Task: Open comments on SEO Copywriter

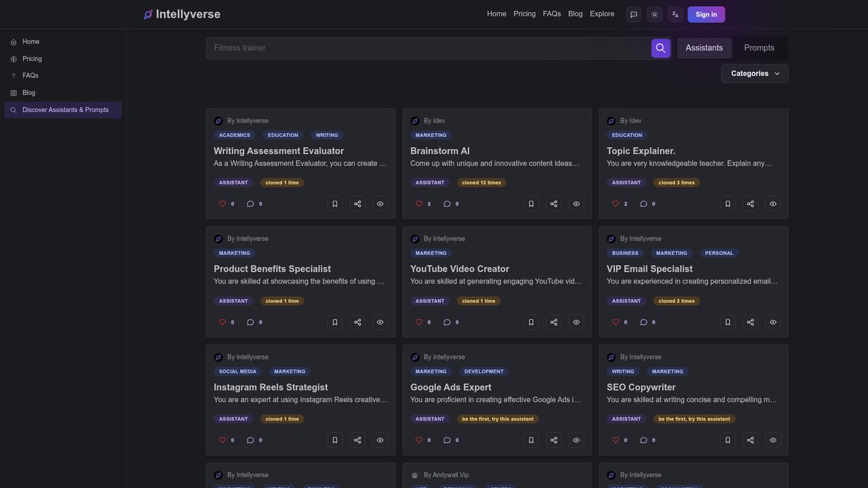Action: 644,440
